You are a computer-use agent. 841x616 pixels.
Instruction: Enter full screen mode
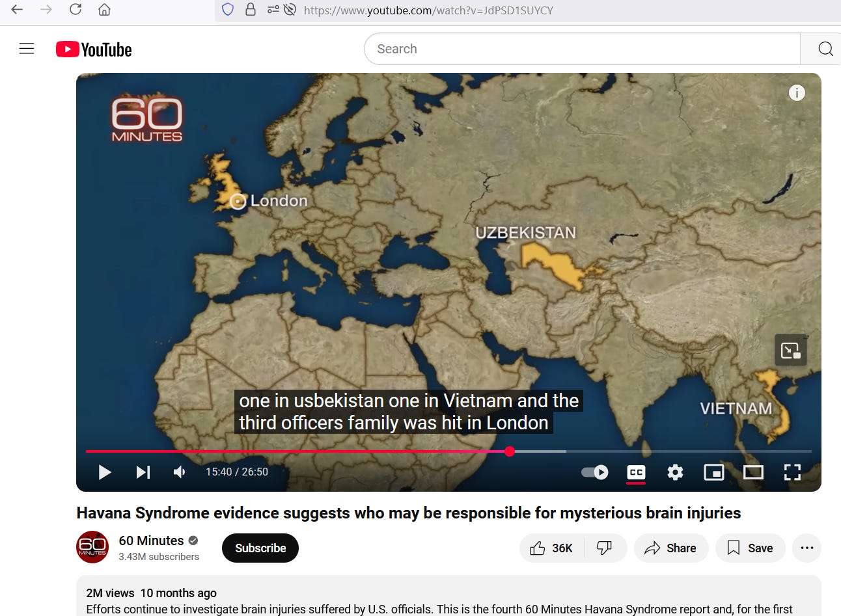[792, 472]
